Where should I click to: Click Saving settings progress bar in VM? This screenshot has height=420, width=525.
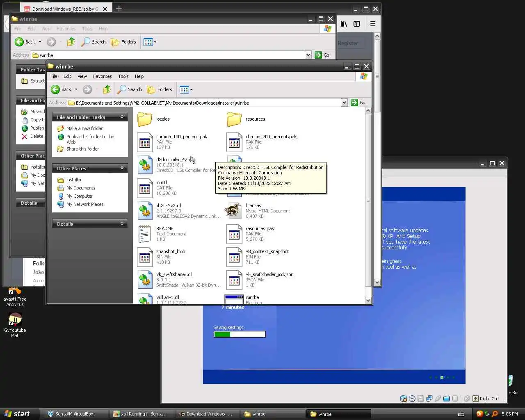240,334
